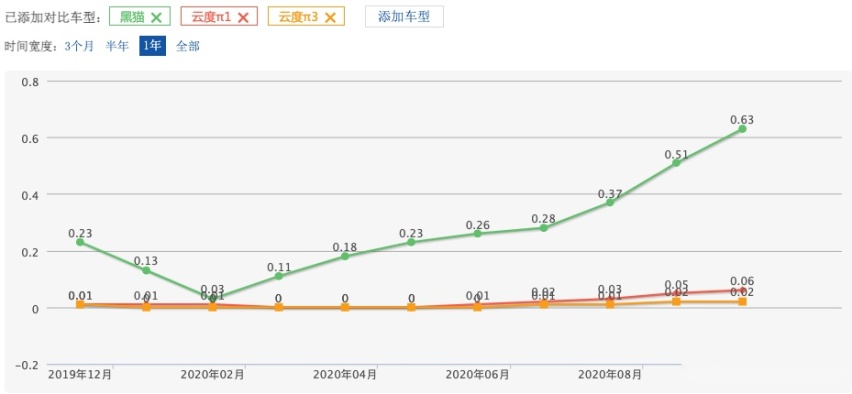
Task: Click the 0.4 y-axis value
Action: 30,195
